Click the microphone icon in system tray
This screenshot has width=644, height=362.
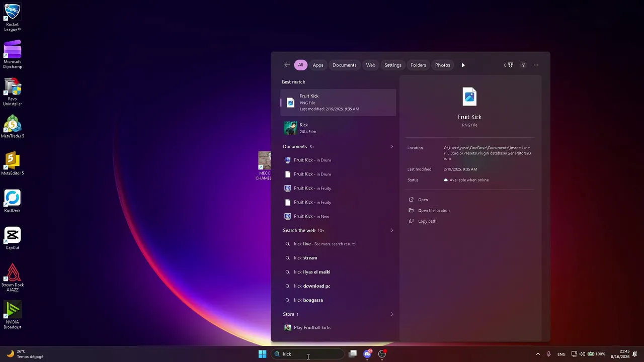click(548, 354)
